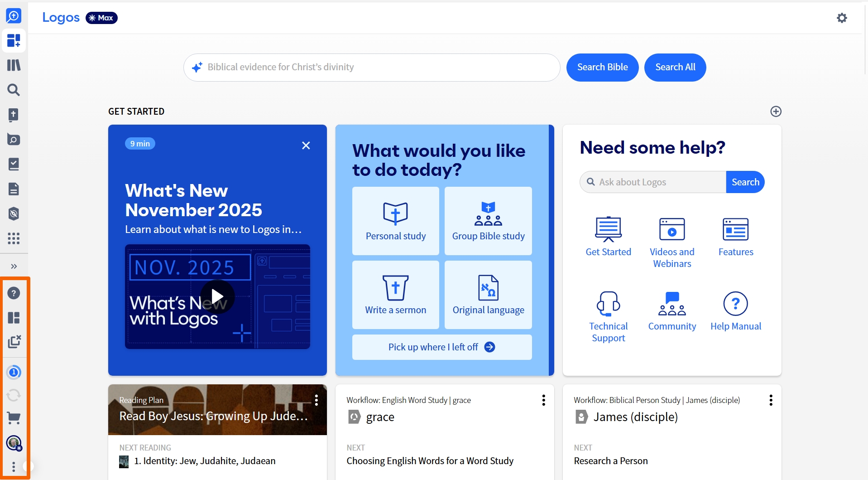Open the James (disciple) workflow title
The height and width of the screenshot is (480, 868).
click(636, 417)
